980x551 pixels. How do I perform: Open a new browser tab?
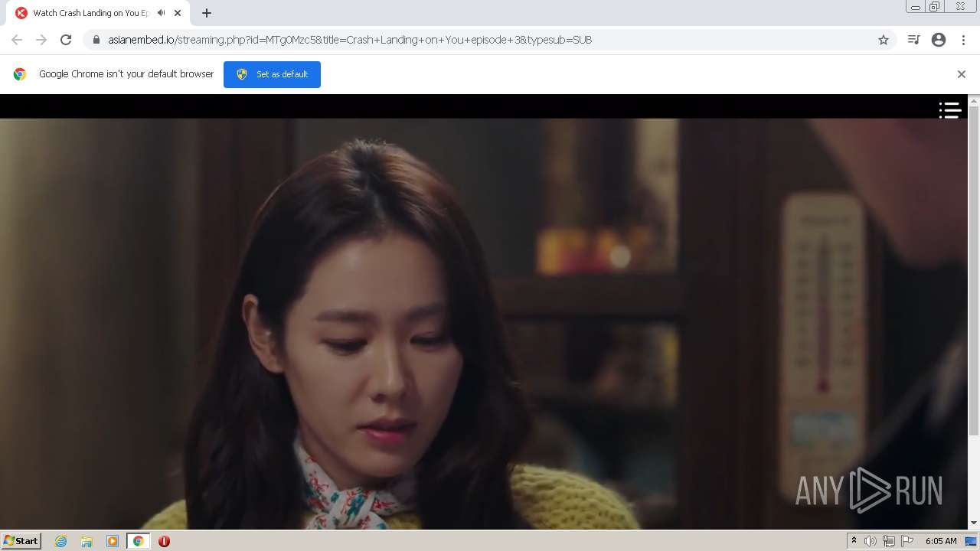tap(207, 13)
